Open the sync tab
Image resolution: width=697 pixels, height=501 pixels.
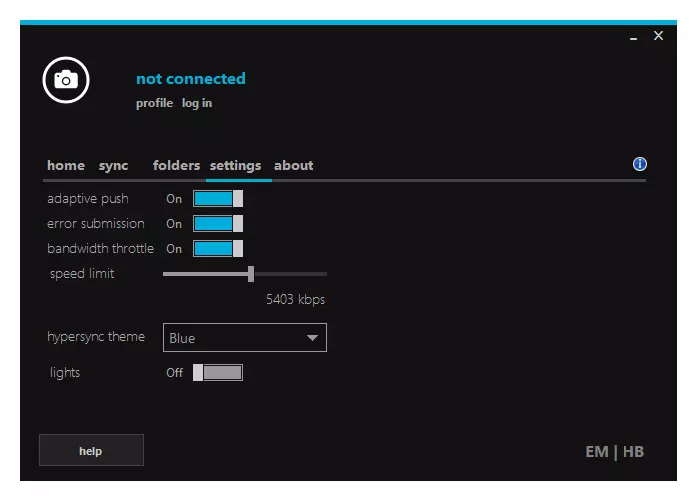[113, 166]
